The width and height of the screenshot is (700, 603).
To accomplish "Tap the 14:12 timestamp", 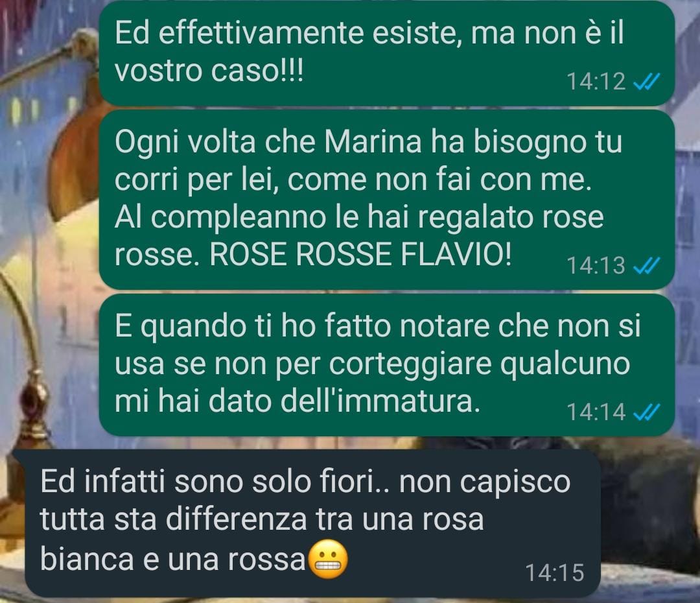I will 596,82.
